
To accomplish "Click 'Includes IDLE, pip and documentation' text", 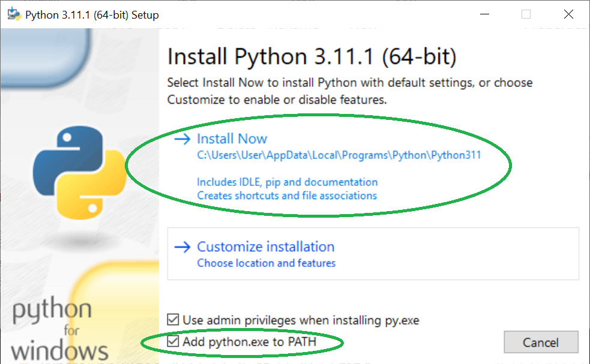I will pos(287,182).
